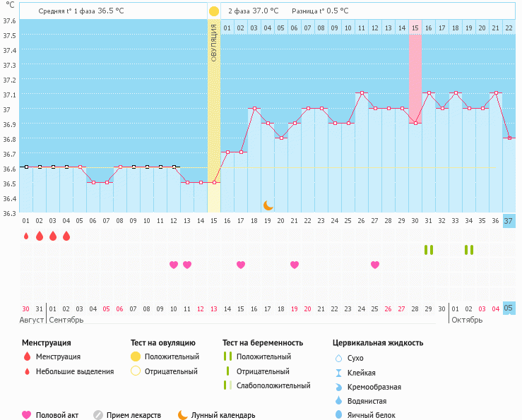Click the heart icon on September 10
Screen dimensions: 522x420
(174, 265)
